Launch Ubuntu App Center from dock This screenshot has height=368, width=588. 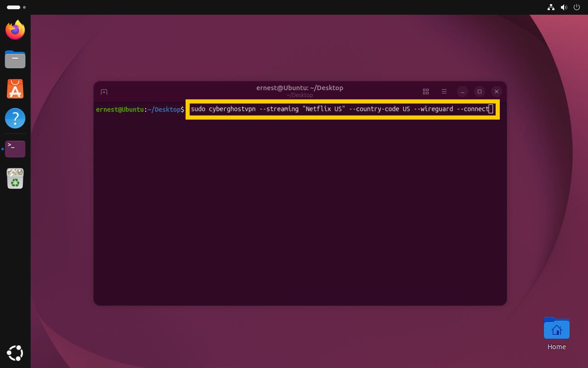(15, 89)
